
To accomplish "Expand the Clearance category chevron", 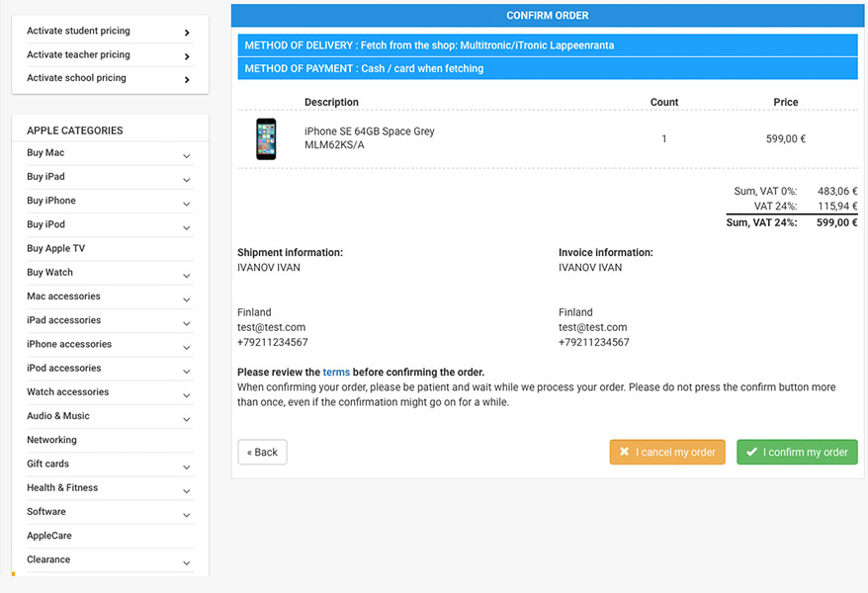I will pyautogui.click(x=187, y=563).
